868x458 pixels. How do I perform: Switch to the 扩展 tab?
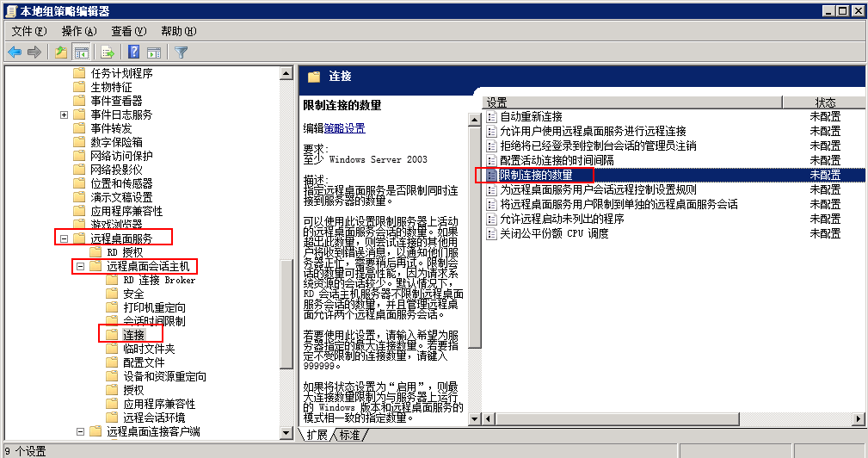point(317,435)
